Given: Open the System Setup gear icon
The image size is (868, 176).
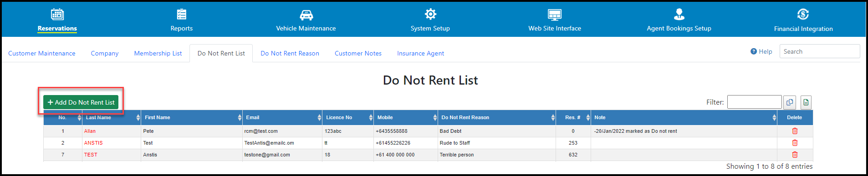Looking at the screenshot, I should [430, 14].
